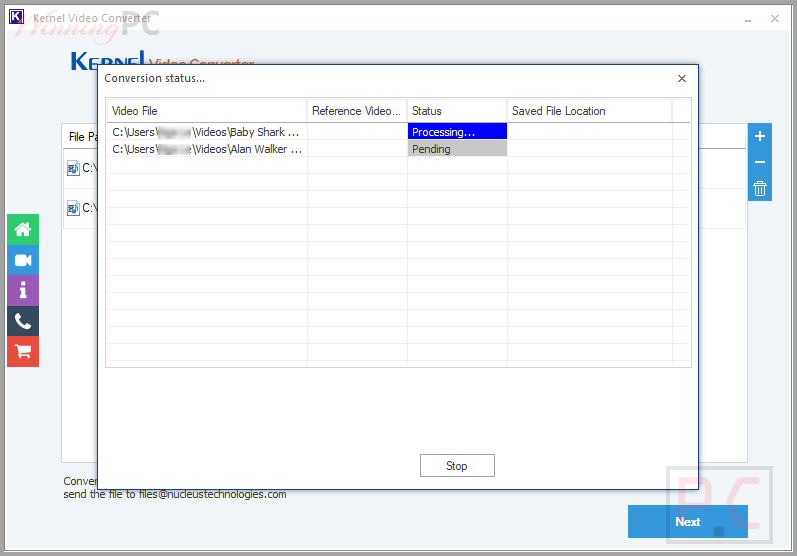The width and height of the screenshot is (797, 556).
Task: Click first video file icon in main list
Action: point(73,168)
